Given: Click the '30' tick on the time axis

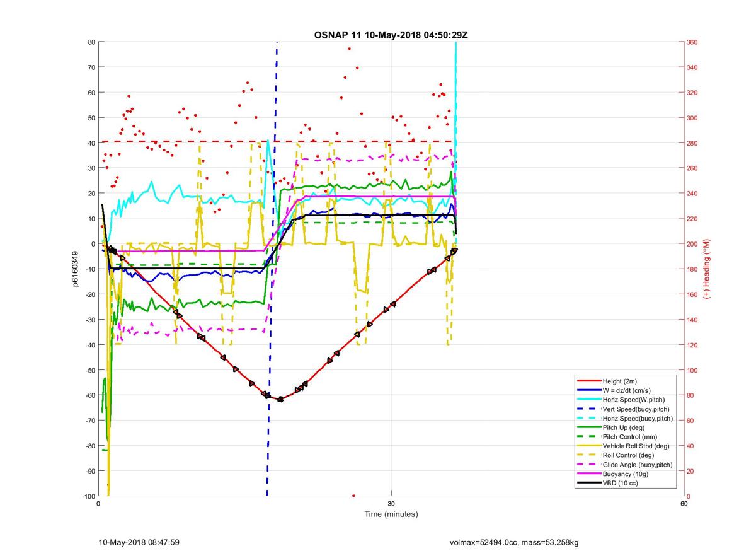Looking at the screenshot, I should 391,504.
